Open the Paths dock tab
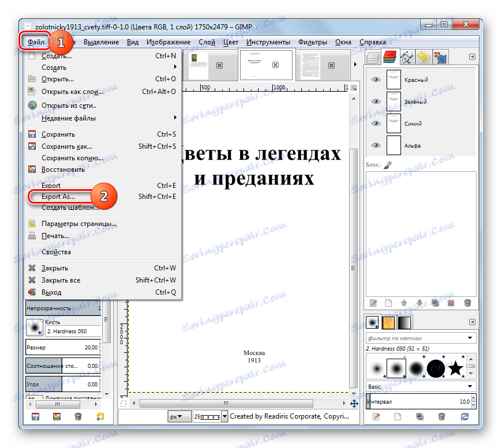 407,58
